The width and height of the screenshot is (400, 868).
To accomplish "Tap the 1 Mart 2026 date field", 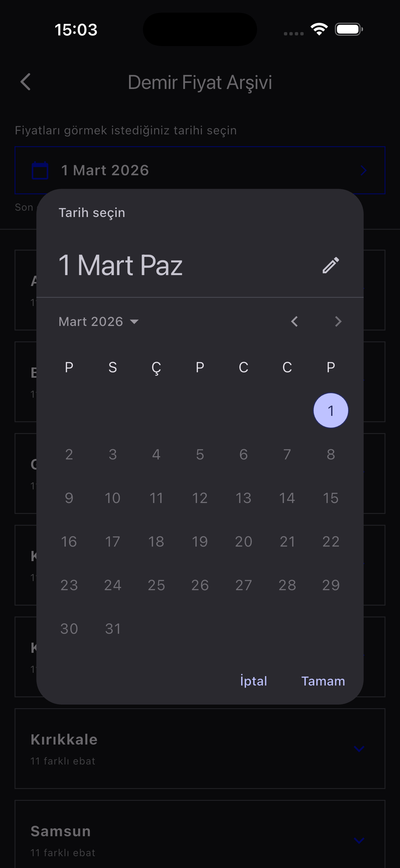I will [x=200, y=170].
